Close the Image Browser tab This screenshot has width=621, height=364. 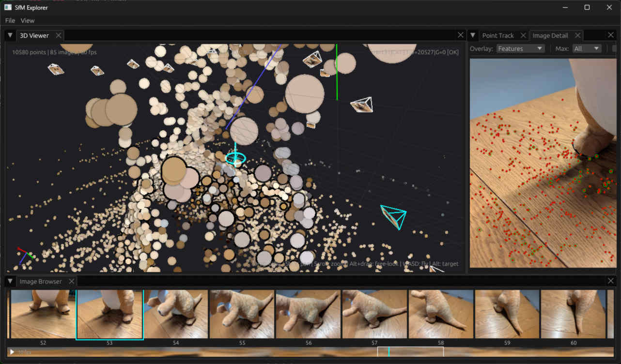click(x=71, y=281)
